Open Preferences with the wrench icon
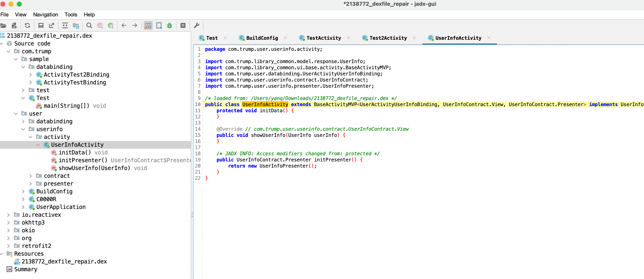This screenshot has width=644, height=279. pyautogui.click(x=197, y=26)
